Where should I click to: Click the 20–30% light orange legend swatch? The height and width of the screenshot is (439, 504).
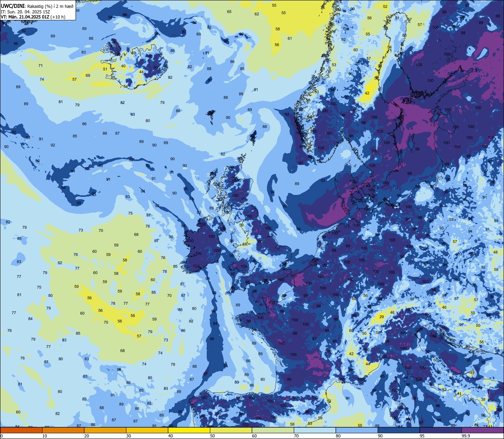[x=105, y=430]
